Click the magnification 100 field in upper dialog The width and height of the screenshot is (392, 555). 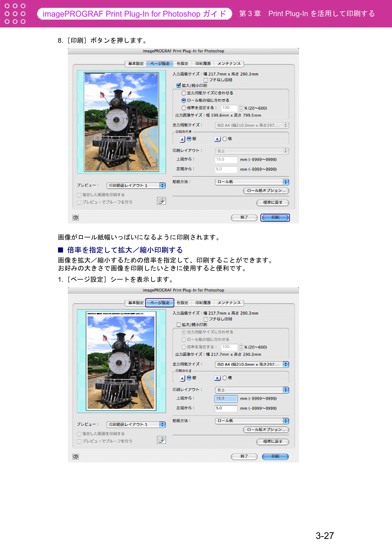tap(230, 108)
